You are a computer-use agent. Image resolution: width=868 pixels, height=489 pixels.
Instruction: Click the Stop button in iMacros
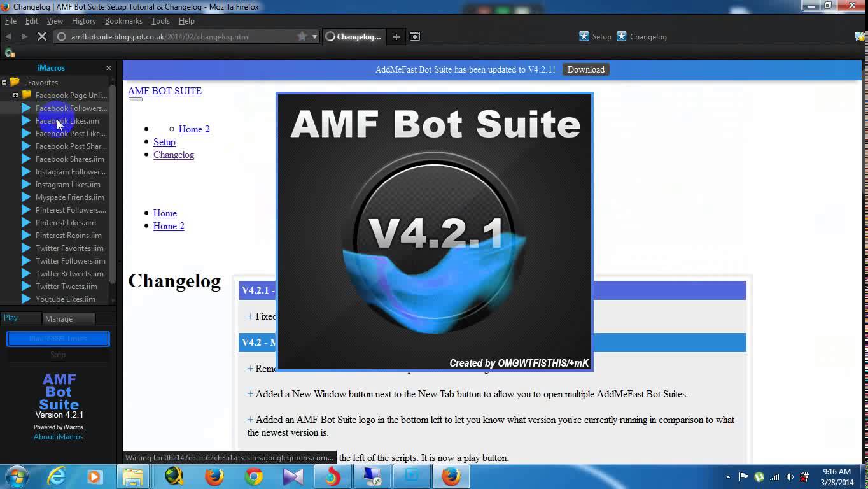pyautogui.click(x=58, y=355)
